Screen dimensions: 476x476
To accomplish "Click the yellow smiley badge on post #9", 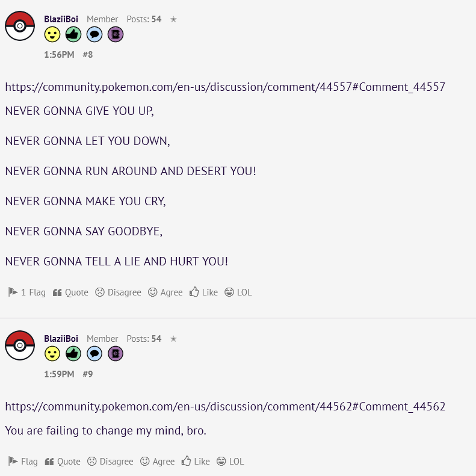I will pos(52,354).
